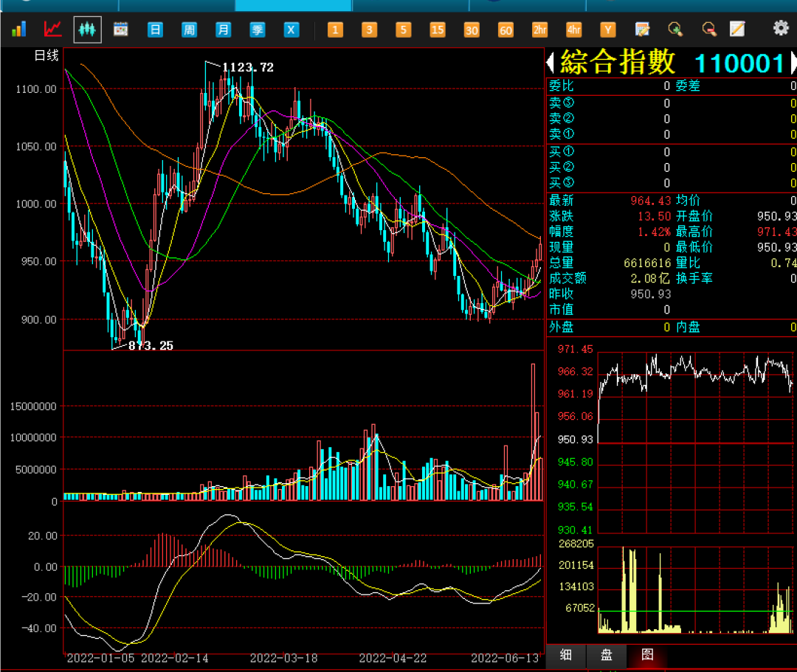Viewport: 797px width, 672px height.
Task: Click the 量比 value 0.74
Action: point(784,263)
